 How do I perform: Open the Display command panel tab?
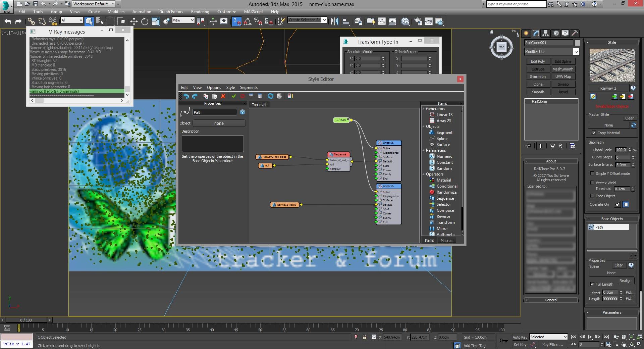pos(565,33)
